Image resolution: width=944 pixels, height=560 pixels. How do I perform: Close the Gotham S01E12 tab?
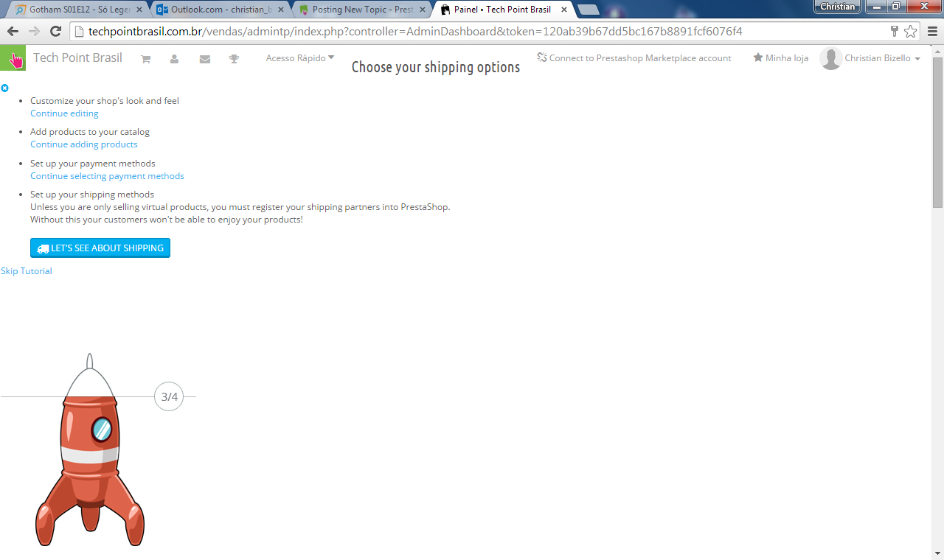[139, 10]
